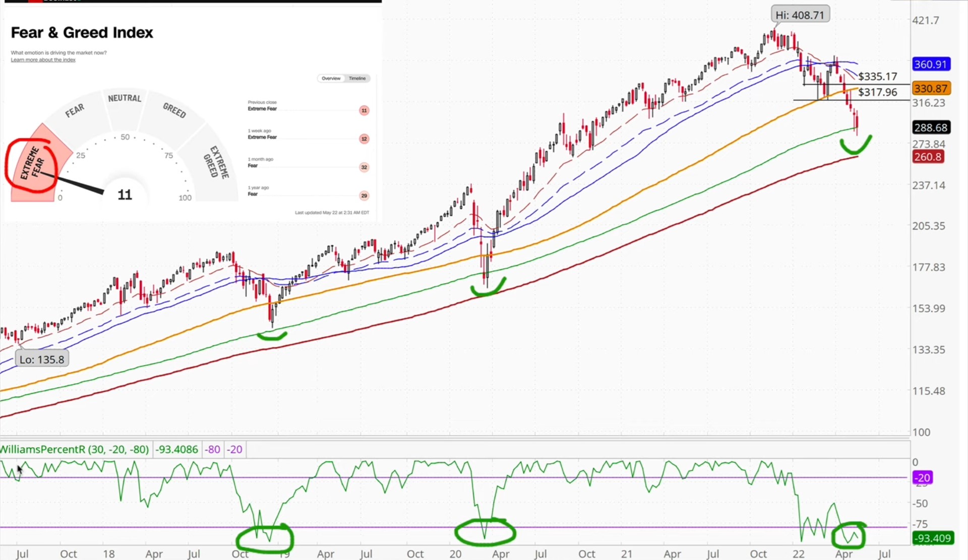Open the WilliamsPercentR (30, -20, -80) study label
968x560 pixels.
click(75, 449)
